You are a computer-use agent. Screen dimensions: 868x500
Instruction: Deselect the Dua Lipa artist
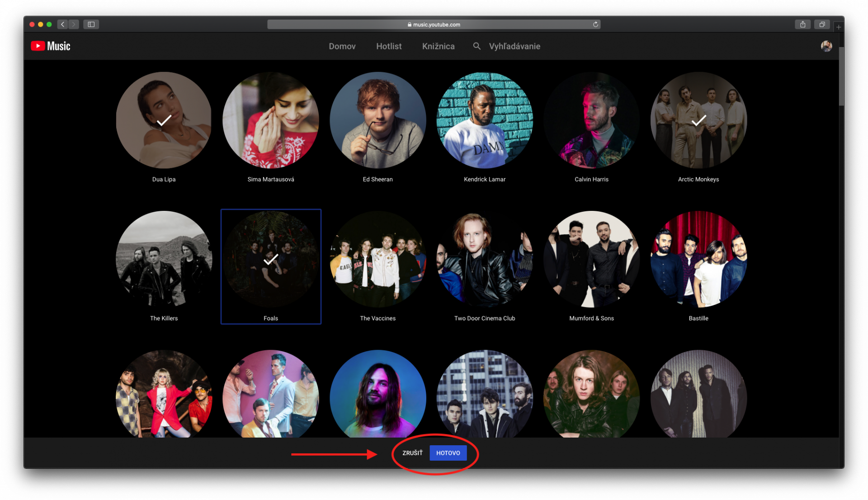point(164,120)
